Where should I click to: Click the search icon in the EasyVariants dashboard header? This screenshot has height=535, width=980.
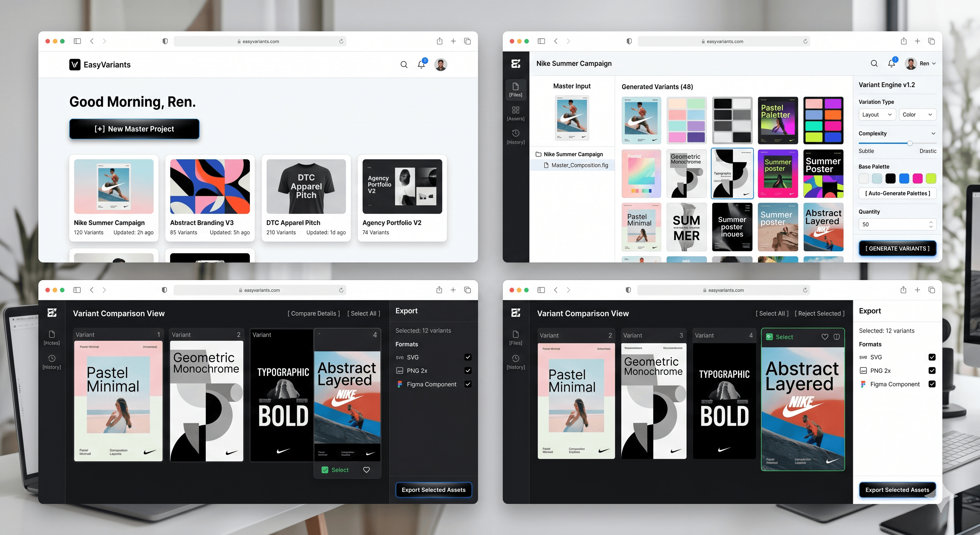tap(404, 65)
